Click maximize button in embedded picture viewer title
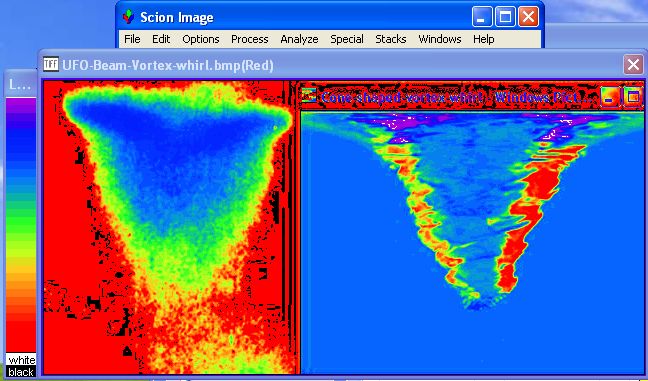The height and width of the screenshot is (381, 648). tap(633, 97)
